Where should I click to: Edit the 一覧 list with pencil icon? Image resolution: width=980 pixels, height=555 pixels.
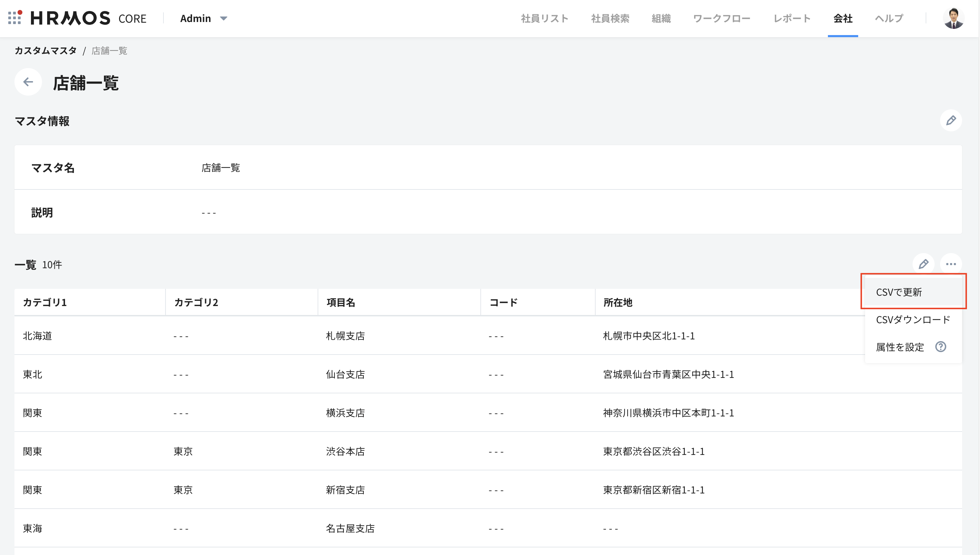point(923,264)
